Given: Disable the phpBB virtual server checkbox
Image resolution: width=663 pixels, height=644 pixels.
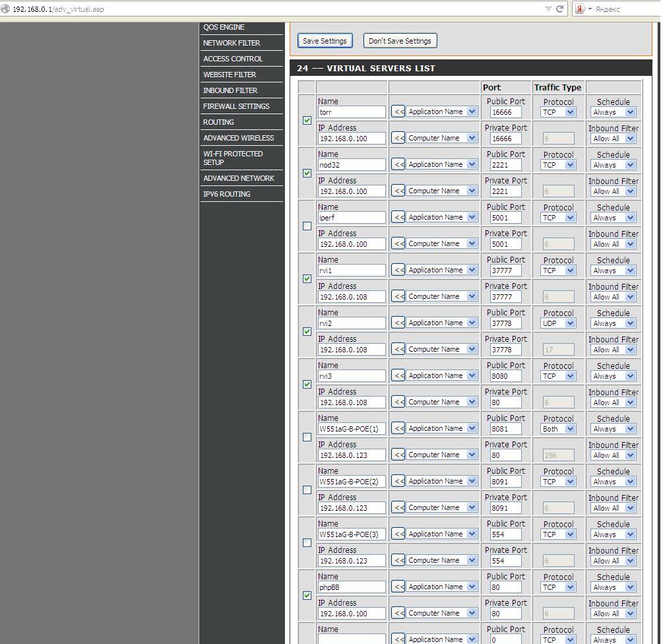Looking at the screenshot, I should (307, 595).
